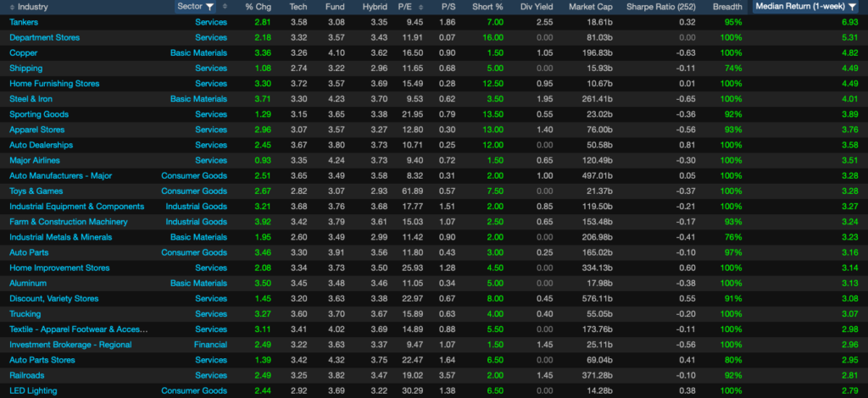Image resolution: width=868 pixels, height=398 pixels.
Task: Sort by Short % column header
Action: pyautogui.click(x=487, y=7)
